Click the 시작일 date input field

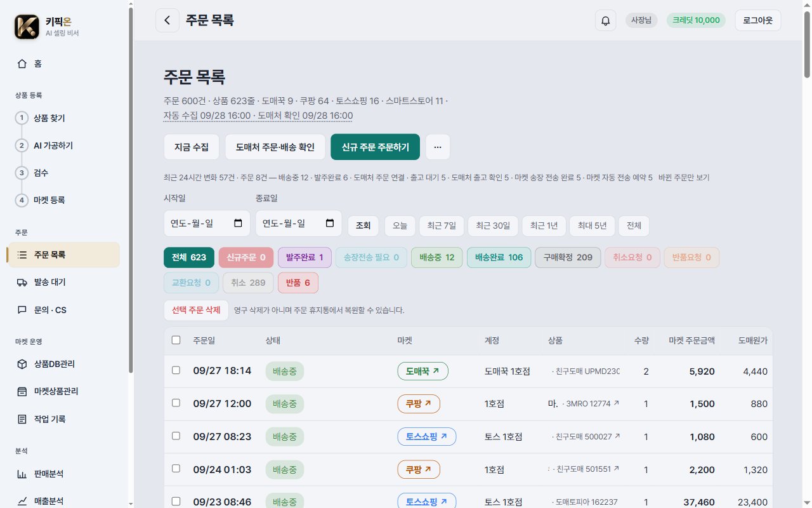coord(207,224)
